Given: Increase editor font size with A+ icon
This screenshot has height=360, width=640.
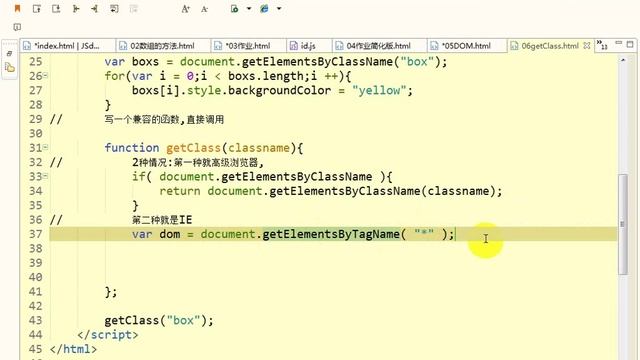Looking at the screenshot, I should (186, 9).
